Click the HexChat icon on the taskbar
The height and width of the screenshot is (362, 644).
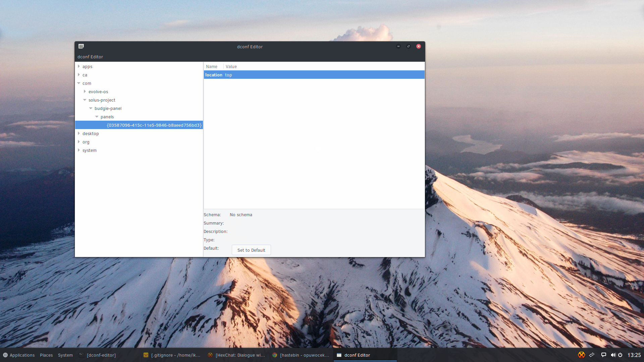click(x=210, y=355)
